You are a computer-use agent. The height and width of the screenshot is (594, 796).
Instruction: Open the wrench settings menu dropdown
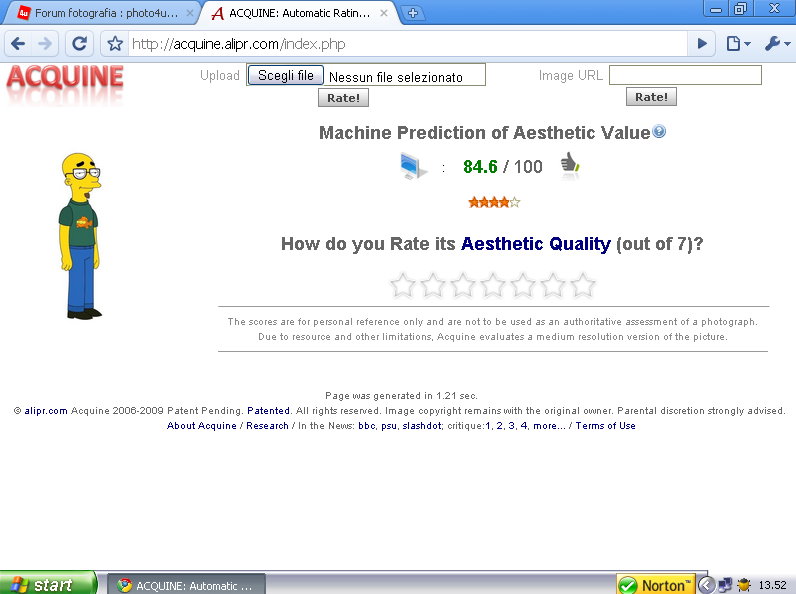(777, 44)
